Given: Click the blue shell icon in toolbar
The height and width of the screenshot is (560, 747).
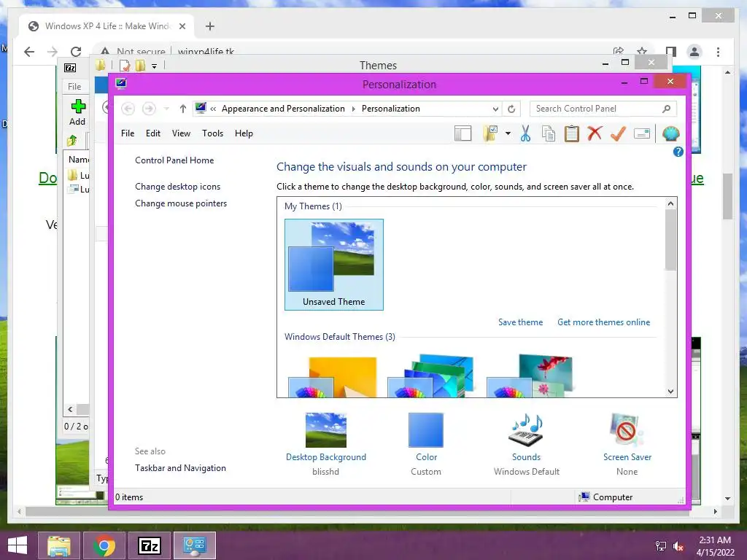Looking at the screenshot, I should (670, 134).
